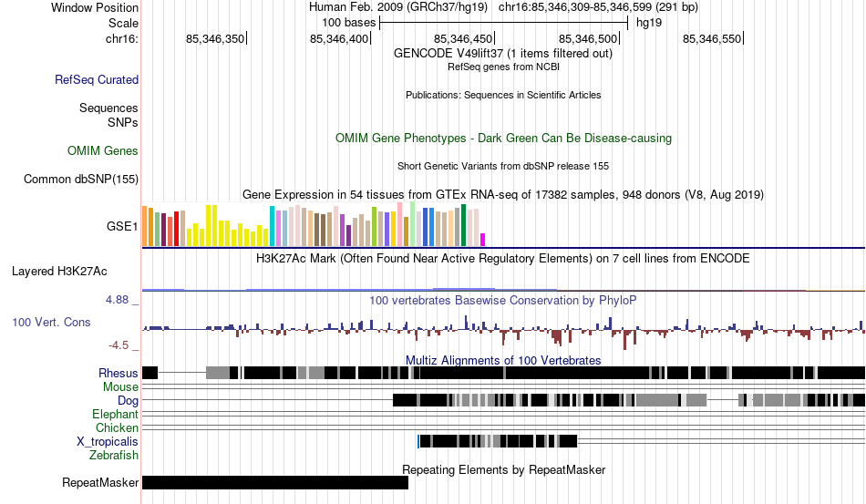Open the Layered H3K27Ac track label
866x504 pixels.
pyautogui.click(x=59, y=271)
